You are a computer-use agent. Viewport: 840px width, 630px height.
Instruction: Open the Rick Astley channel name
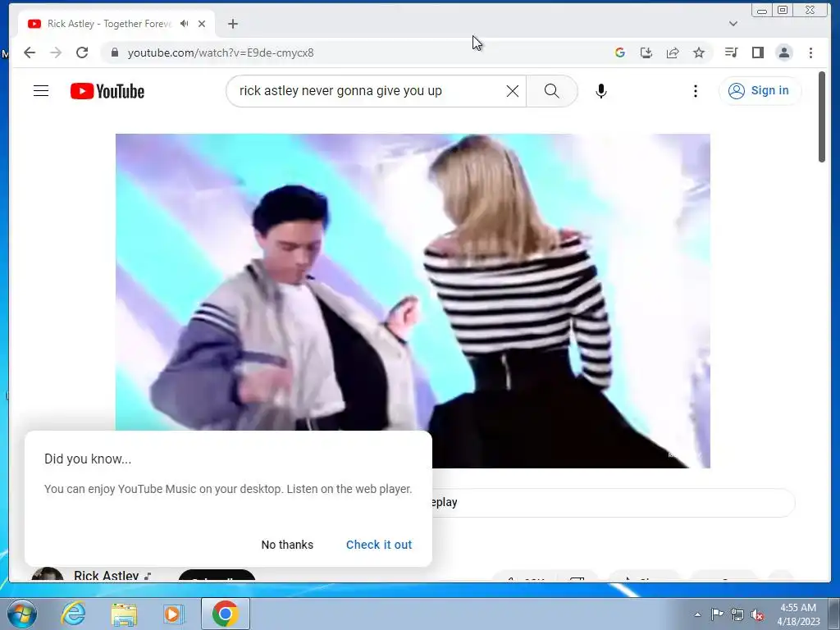click(106, 575)
